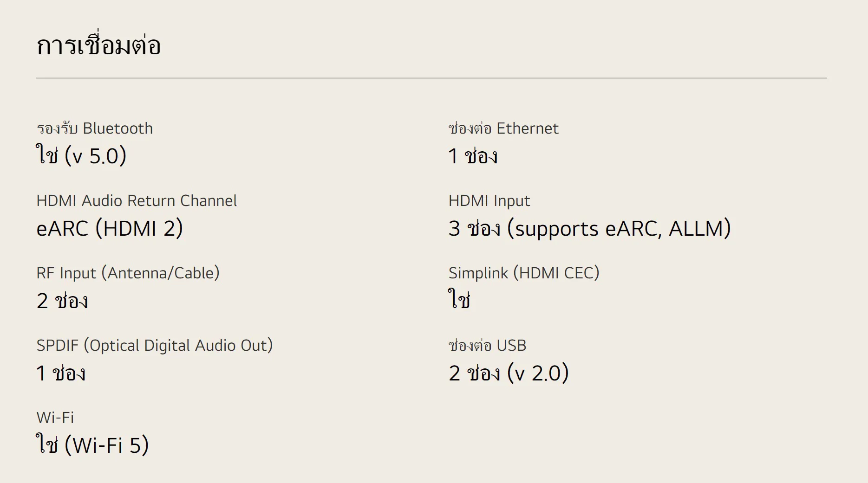Click the HDMI Input label
The image size is (868, 483).
tap(489, 201)
